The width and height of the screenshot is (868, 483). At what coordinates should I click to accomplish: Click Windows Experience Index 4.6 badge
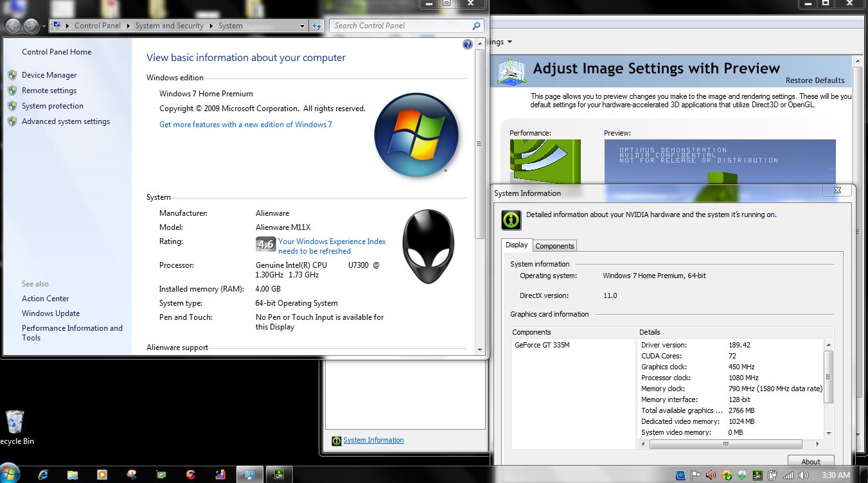(x=265, y=244)
